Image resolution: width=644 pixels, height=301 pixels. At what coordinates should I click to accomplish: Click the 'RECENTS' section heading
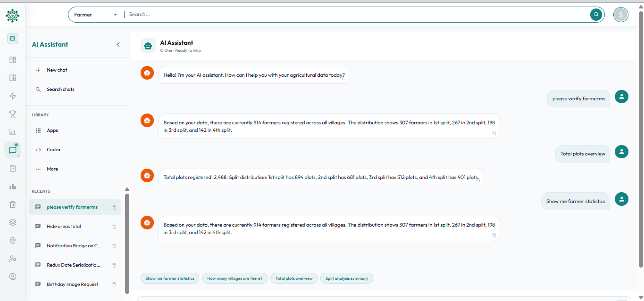(x=41, y=191)
